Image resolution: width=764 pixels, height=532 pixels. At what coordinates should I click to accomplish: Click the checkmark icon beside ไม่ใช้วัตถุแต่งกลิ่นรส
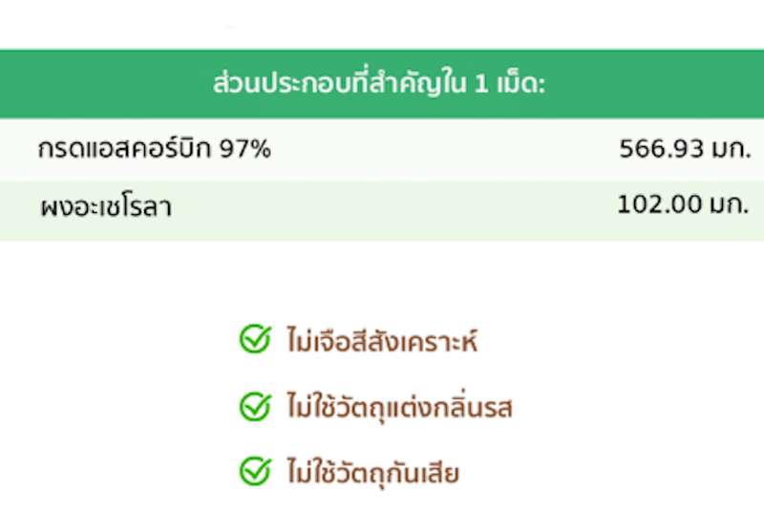tap(255, 406)
